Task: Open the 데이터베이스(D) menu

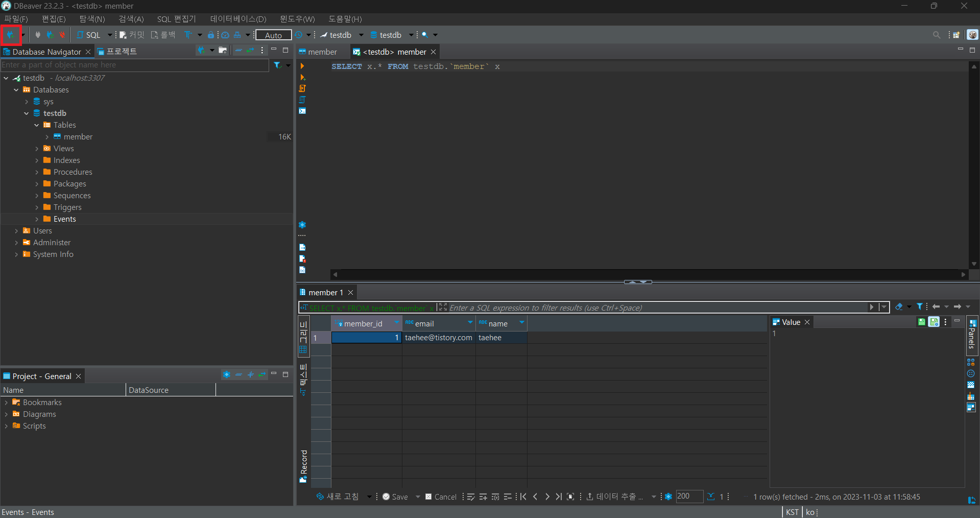Action: click(x=238, y=19)
